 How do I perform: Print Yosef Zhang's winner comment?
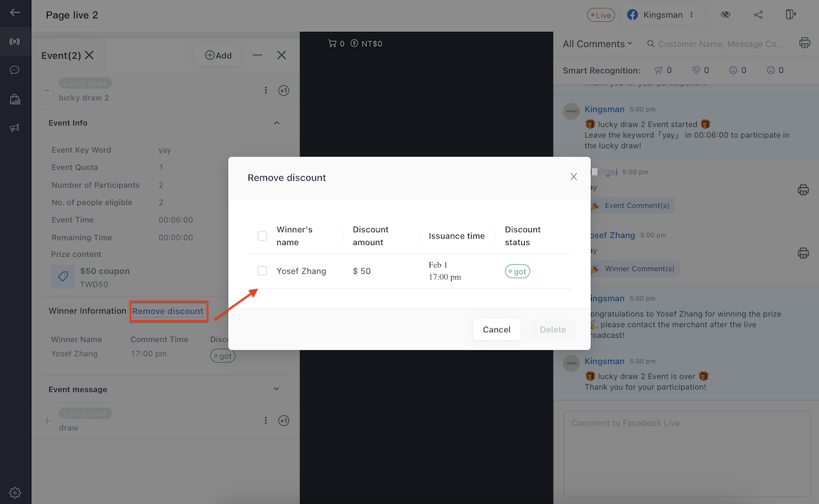click(x=803, y=253)
